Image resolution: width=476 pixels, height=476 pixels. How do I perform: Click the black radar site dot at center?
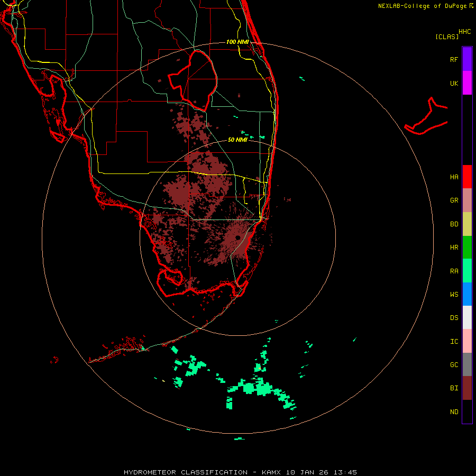coord(237,237)
